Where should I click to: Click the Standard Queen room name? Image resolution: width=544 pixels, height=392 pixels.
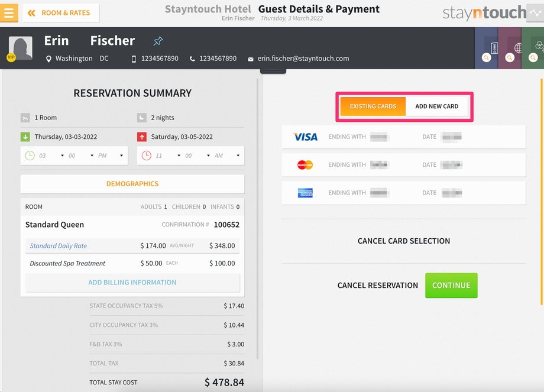tap(54, 225)
